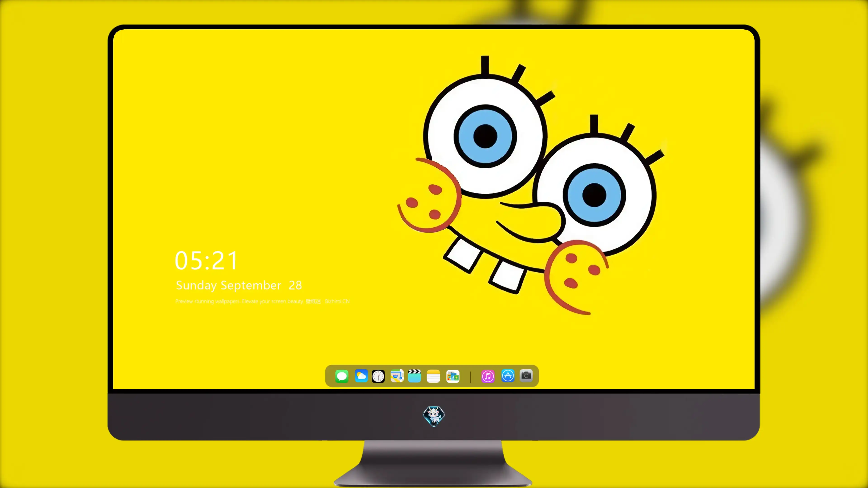Select the 'Sunday September 28' date text

tap(238, 285)
